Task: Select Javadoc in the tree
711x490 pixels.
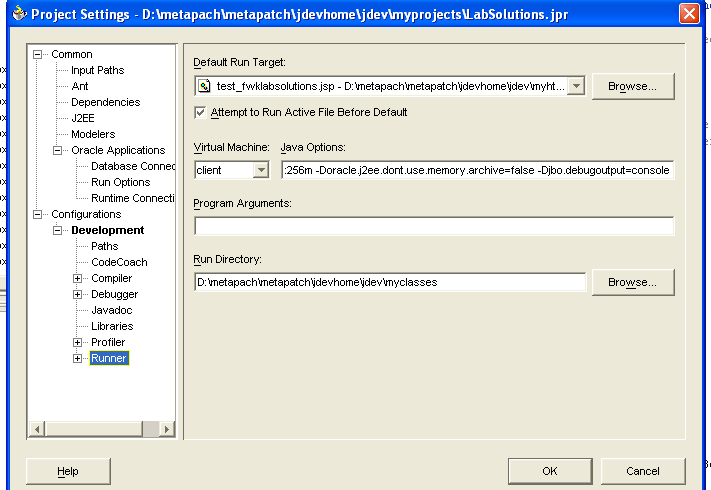Action: [112, 310]
